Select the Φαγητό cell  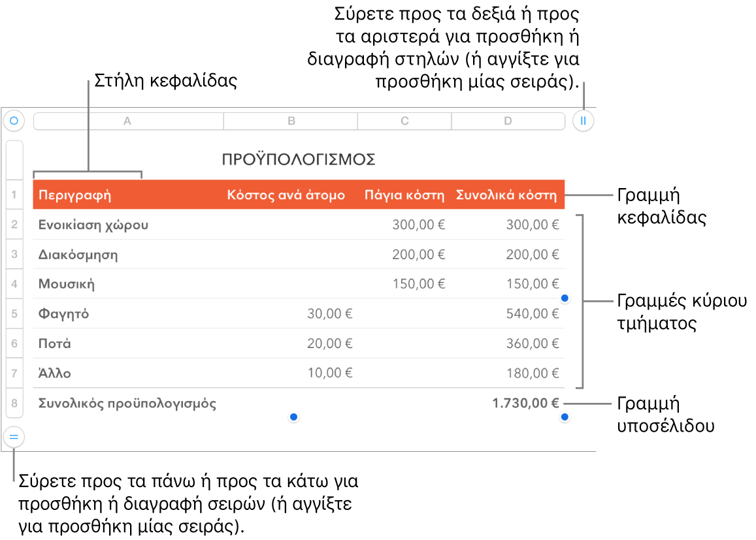128,313
